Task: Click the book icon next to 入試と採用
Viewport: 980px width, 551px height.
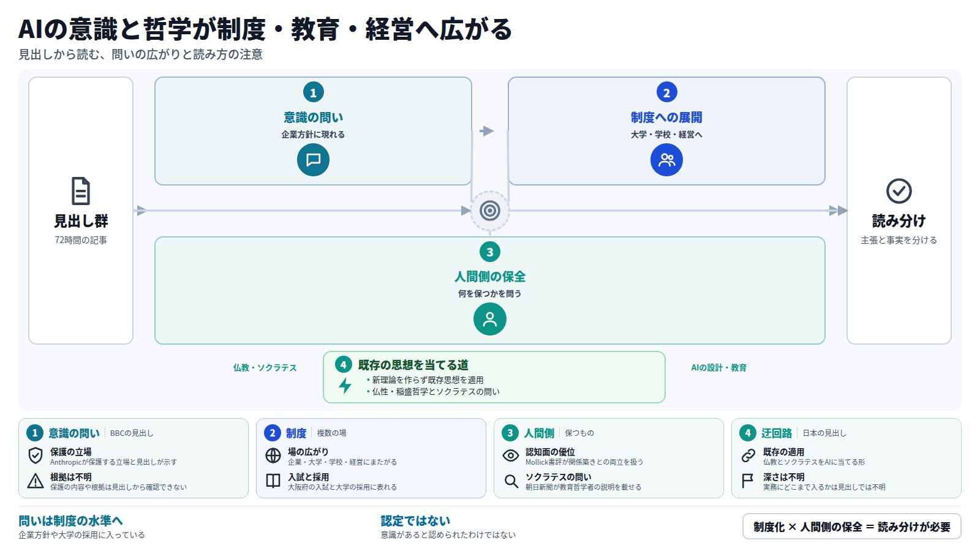Action: coord(273,481)
